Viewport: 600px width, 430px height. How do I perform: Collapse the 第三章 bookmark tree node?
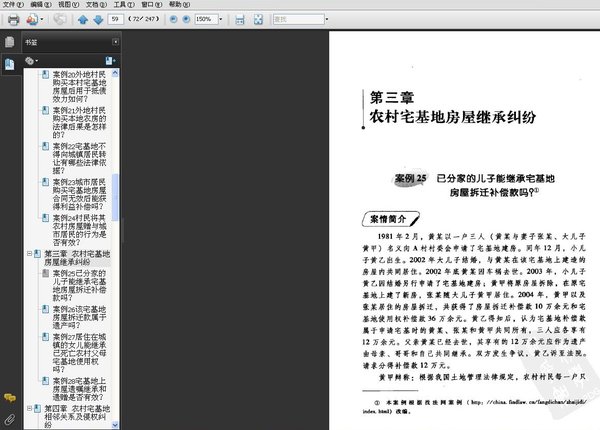coord(29,254)
